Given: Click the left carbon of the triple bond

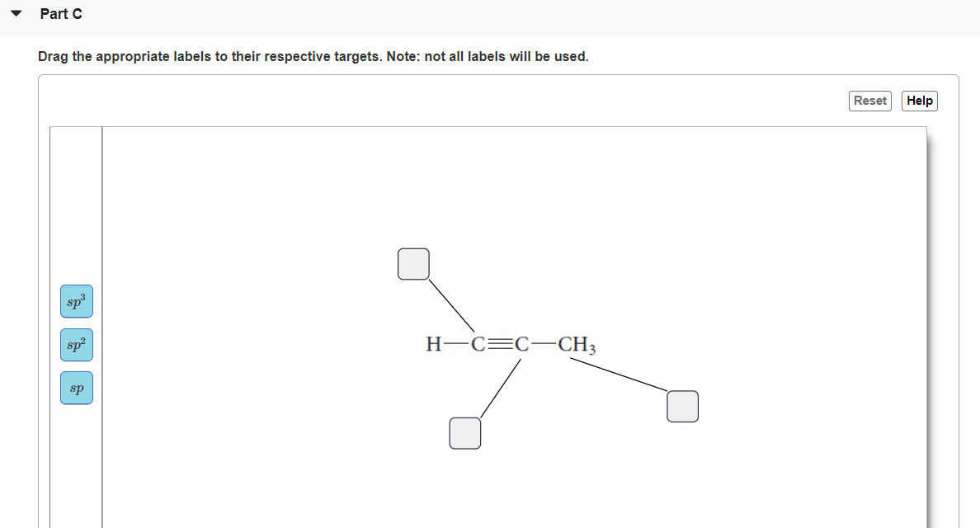Looking at the screenshot, I should (x=478, y=344).
